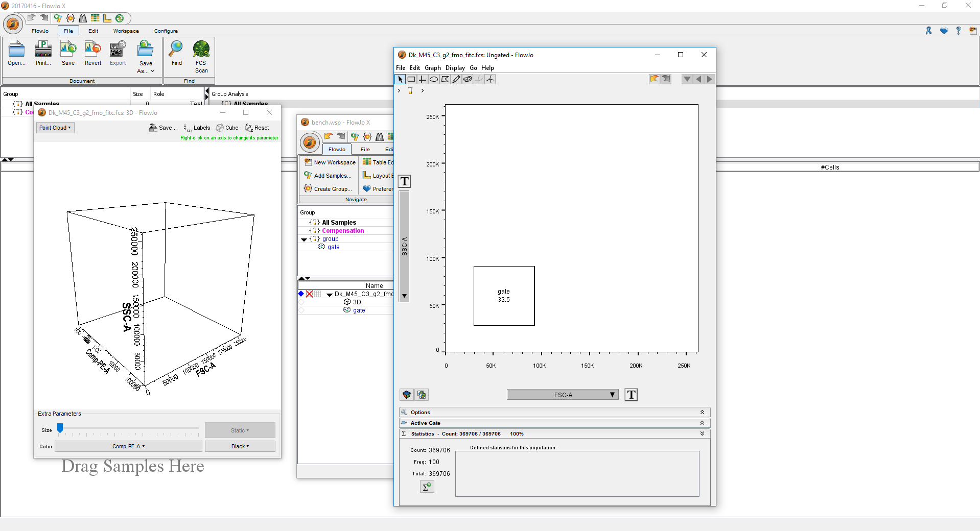Click Save... in the 3D window toolbar

(x=162, y=128)
